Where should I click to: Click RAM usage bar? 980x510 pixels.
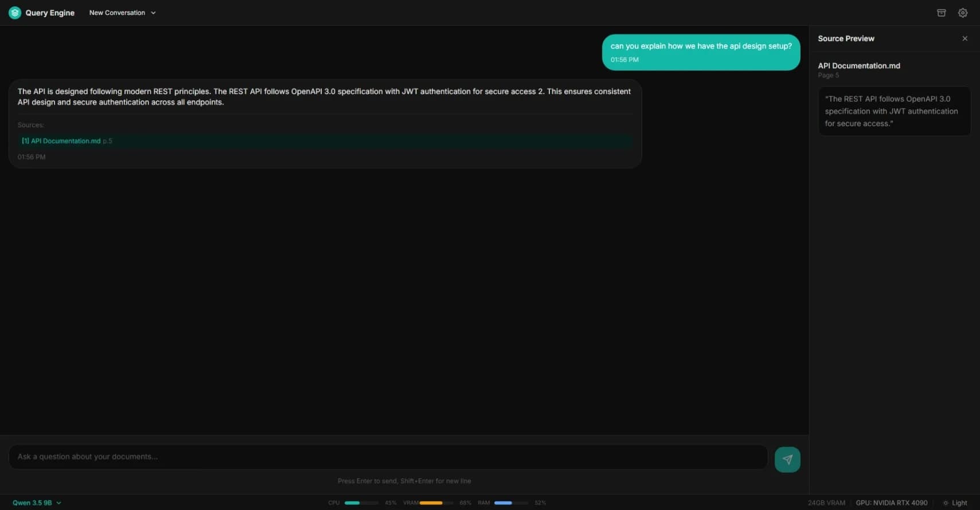pos(511,503)
